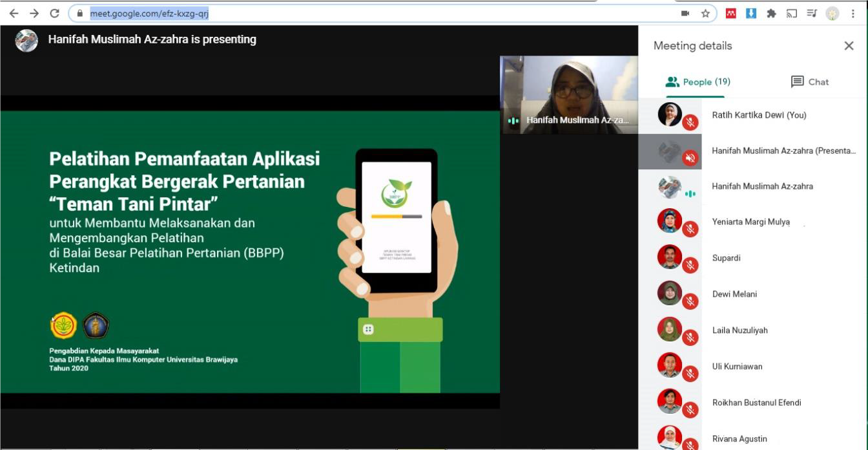Click the Cast icon in Chrome toolbar
The width and height of the screenshot is (868, 450).
[791, 13]
